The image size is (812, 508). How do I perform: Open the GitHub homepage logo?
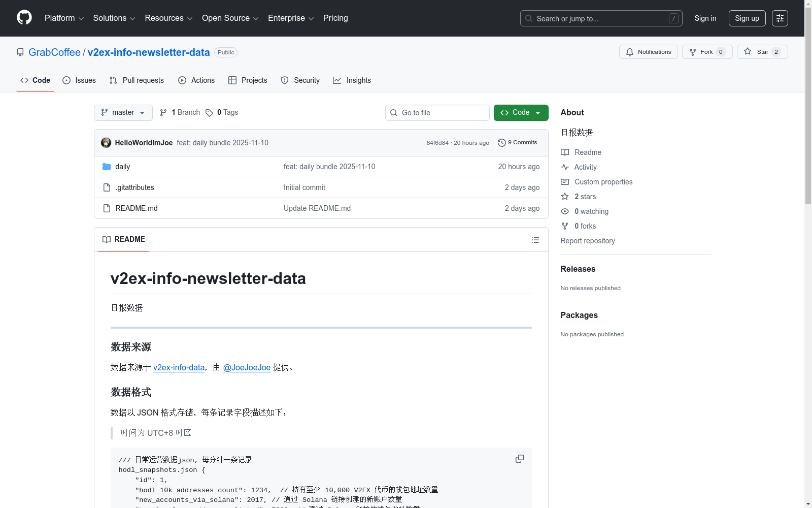click(x=24, y=18)
